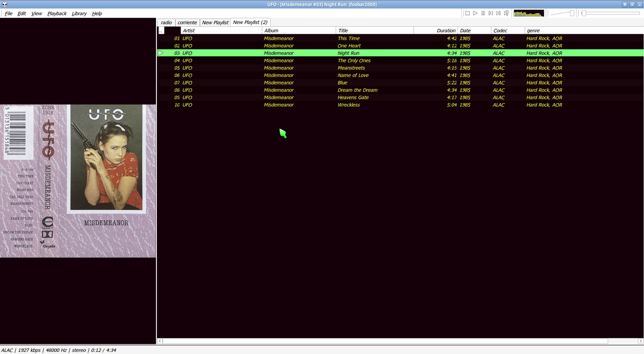Sort by the genre column header
The image size is (644, 354).
(584, 31)
